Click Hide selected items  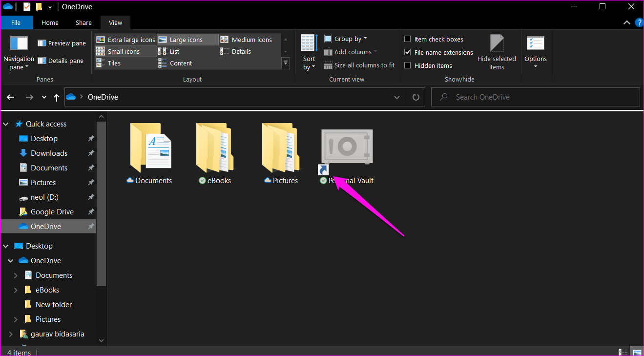[497, 53]
